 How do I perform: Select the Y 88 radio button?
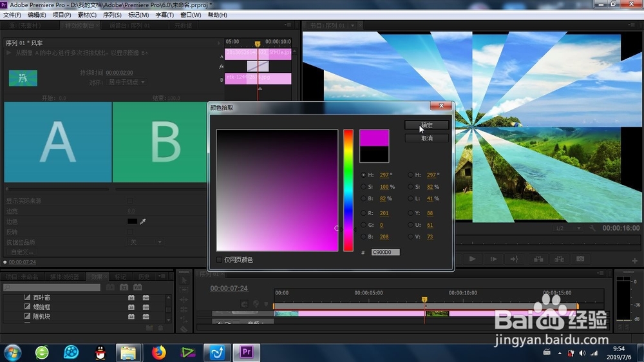click(x=411, y=213)
